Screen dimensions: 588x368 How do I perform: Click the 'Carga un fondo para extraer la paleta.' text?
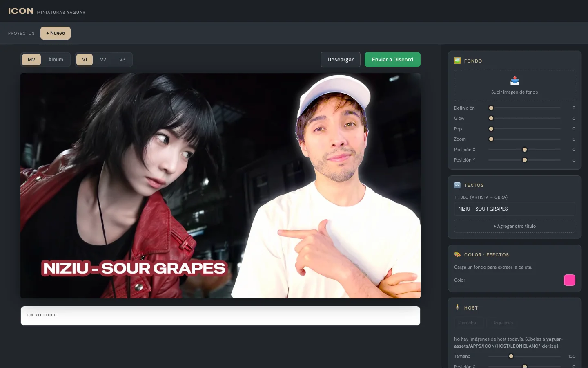click(x=493, y=267)
